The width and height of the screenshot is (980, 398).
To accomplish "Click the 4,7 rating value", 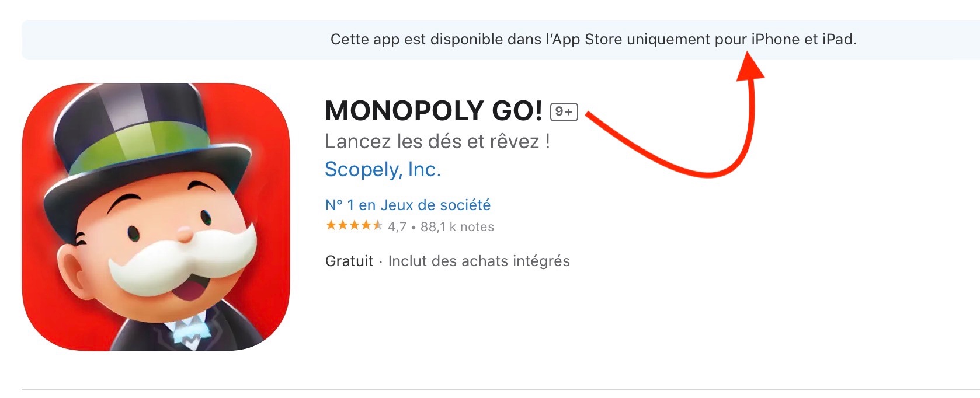I will [x=397, y=227].
